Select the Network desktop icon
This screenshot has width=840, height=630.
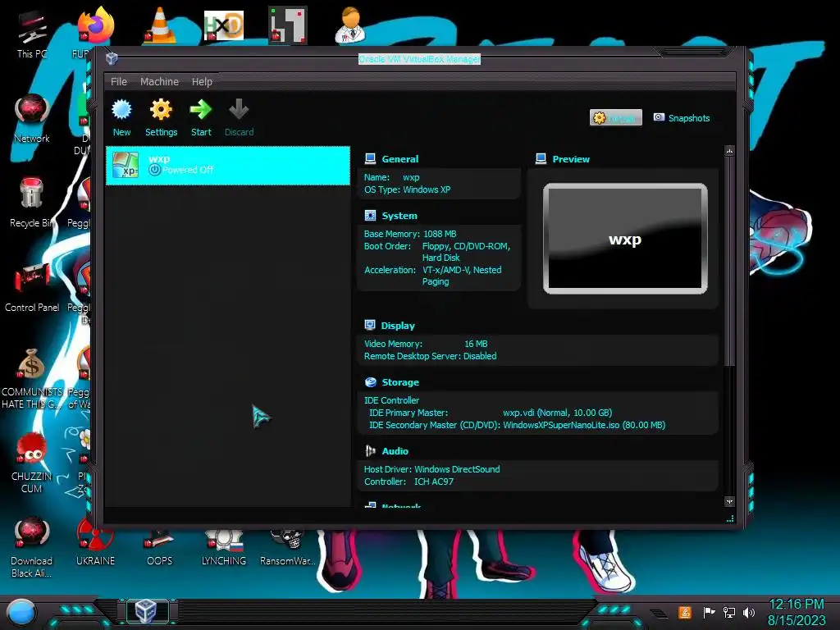[x=32, y=118]
